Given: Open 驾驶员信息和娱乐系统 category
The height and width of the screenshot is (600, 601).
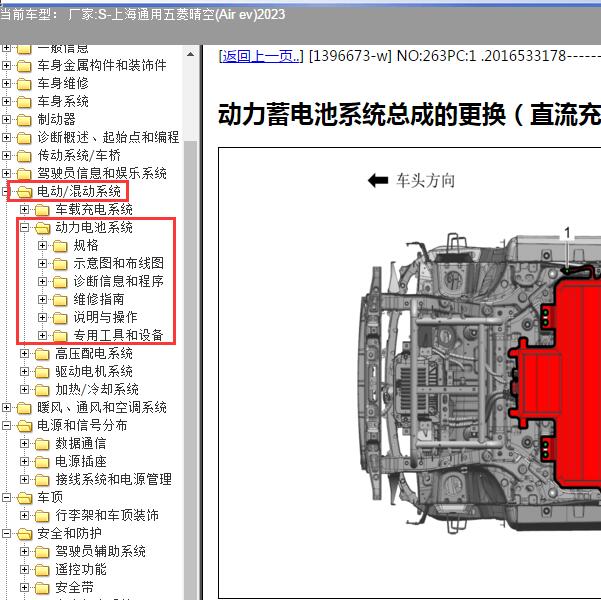Looking at the screenshot, I should pos(101,174).
